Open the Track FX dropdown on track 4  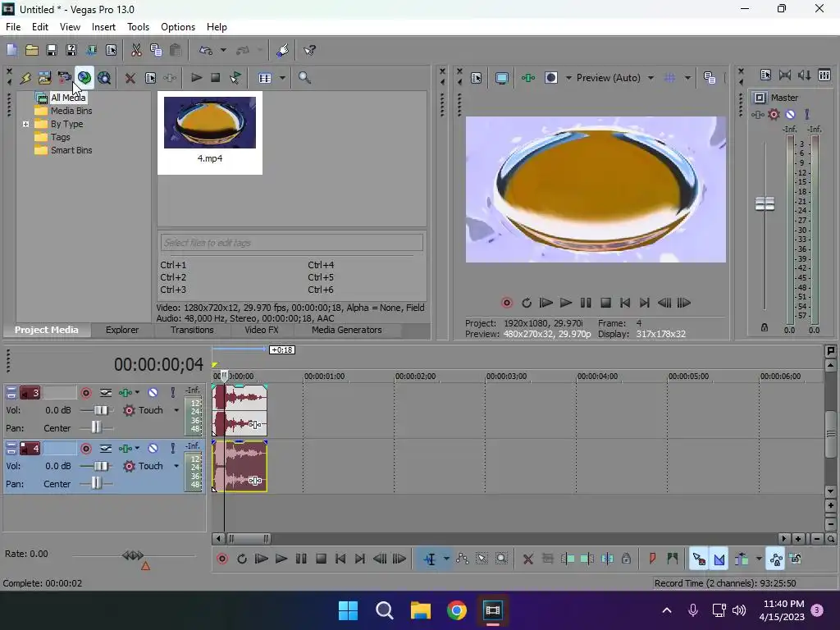tap(137, 449)
